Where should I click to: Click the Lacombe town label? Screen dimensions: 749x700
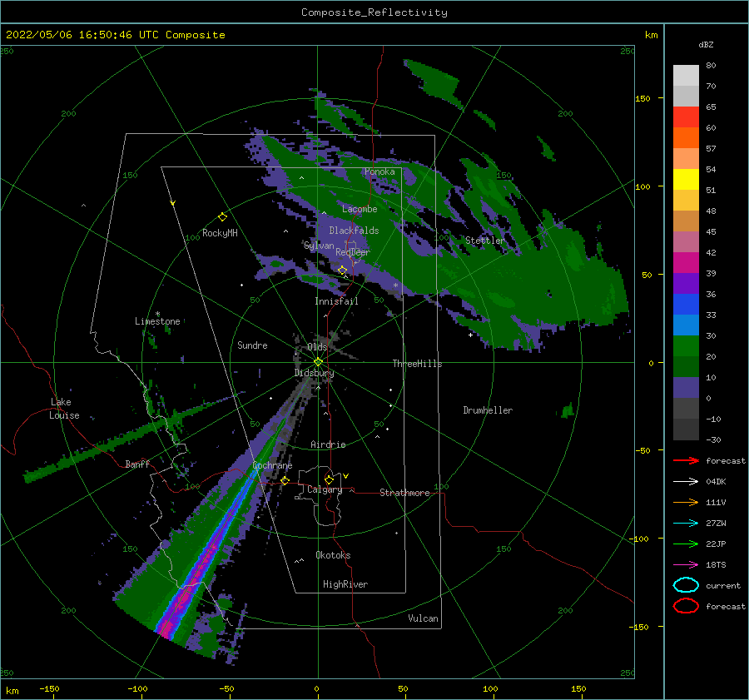(x=360, y=209)
